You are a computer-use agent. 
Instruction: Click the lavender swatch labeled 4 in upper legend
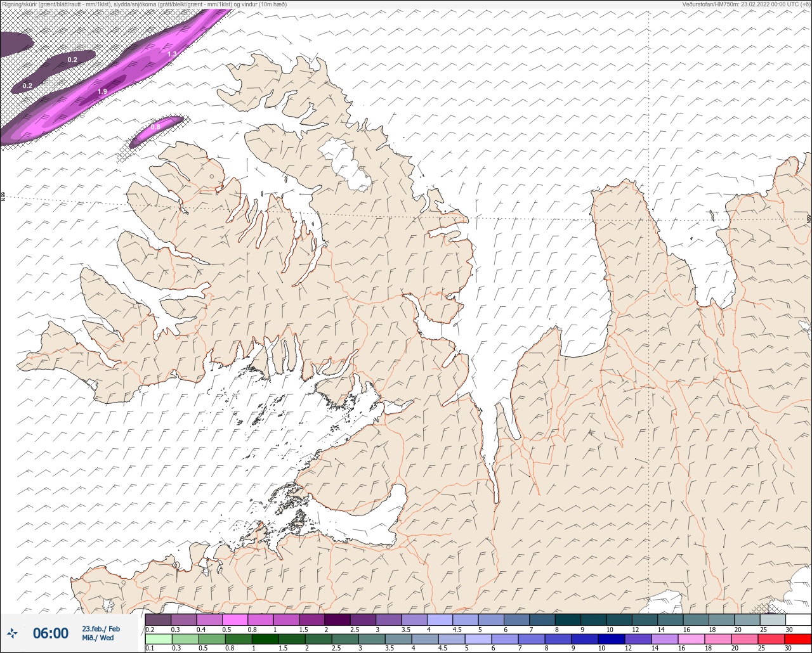pos(440,619)
